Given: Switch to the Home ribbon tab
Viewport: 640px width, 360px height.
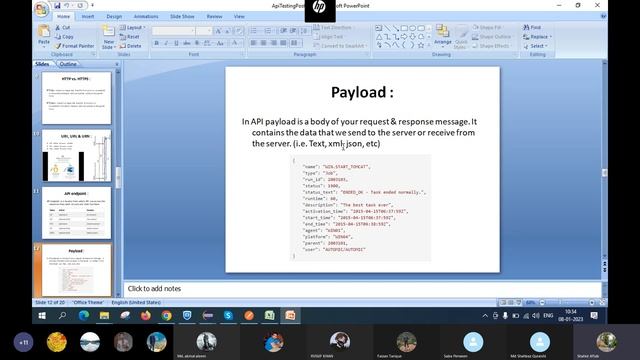Looking at the screenshot, I should (63, 17).
